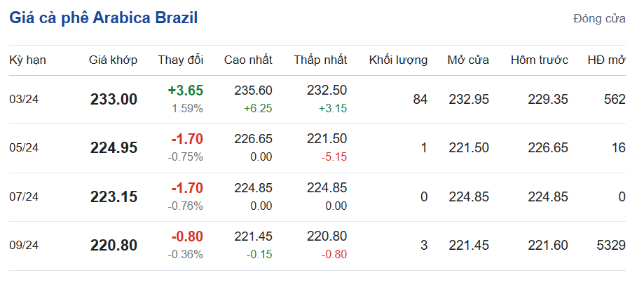Click the 224.95 matched price
Viewport: 644px width, 287px height.
click(x=114, y=148)
